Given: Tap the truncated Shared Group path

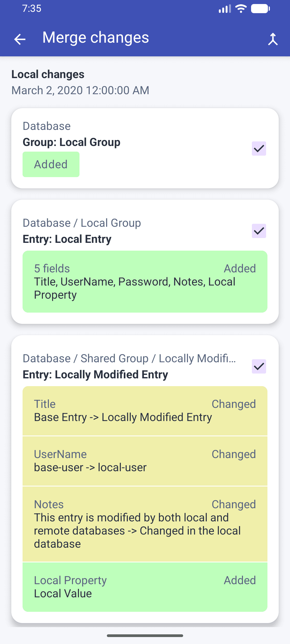Looking at the screenshot, I should click(129, 358).
